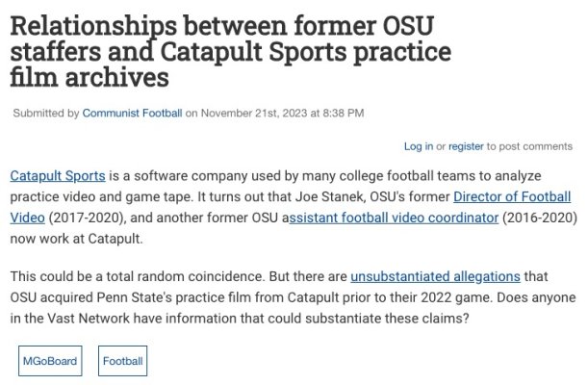Click the 'now work at Catapult.' sentence ending

point(76,239)
